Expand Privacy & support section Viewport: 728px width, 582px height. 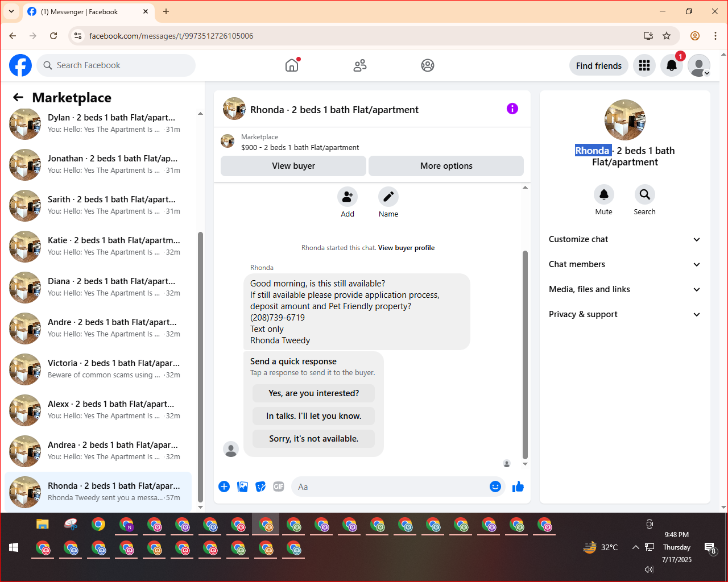point(624,314)
